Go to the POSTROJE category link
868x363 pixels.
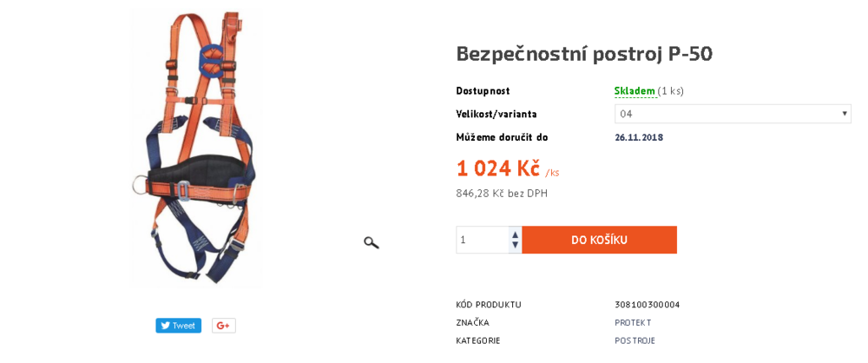click(635, 340)
